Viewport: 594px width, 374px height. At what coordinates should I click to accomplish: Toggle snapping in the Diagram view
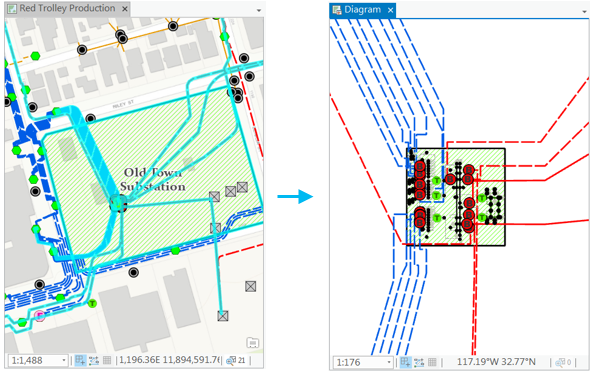[405, 362]
